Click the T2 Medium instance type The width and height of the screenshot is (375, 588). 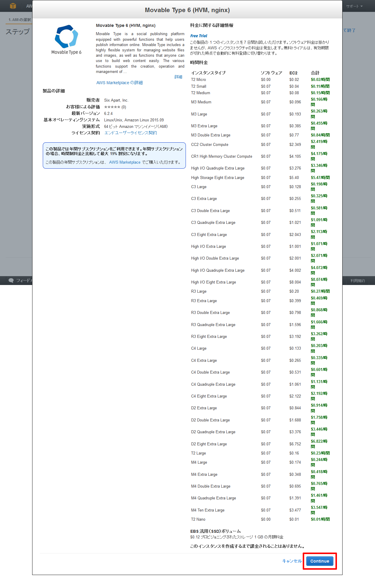point(201,93)
